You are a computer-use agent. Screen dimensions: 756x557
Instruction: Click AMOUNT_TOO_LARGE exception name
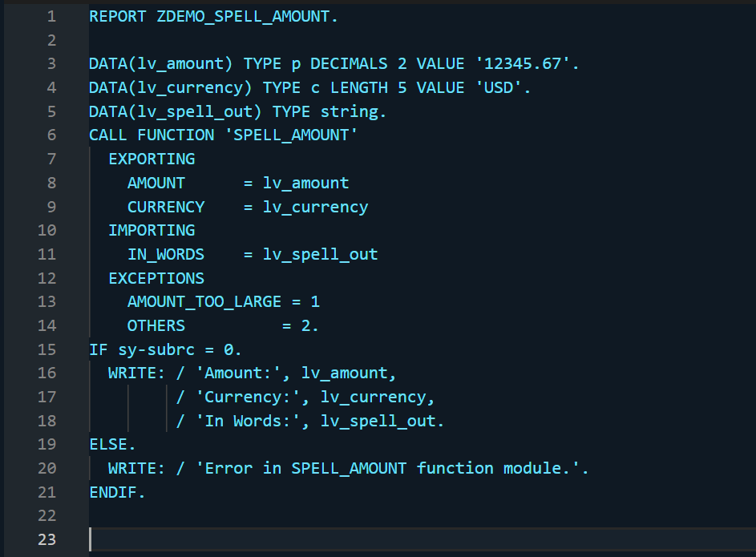pyautogui.click(x=204, y=302)
